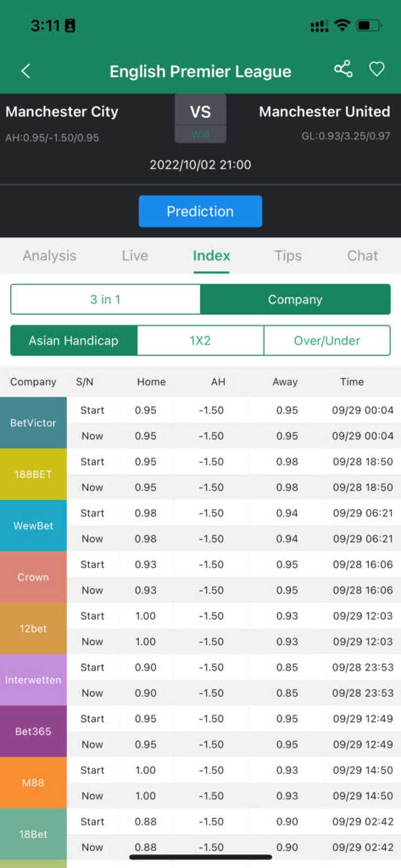
Task: Tap the AH:0.95/-1.50/0.95 summary
Action: [52, 138]
